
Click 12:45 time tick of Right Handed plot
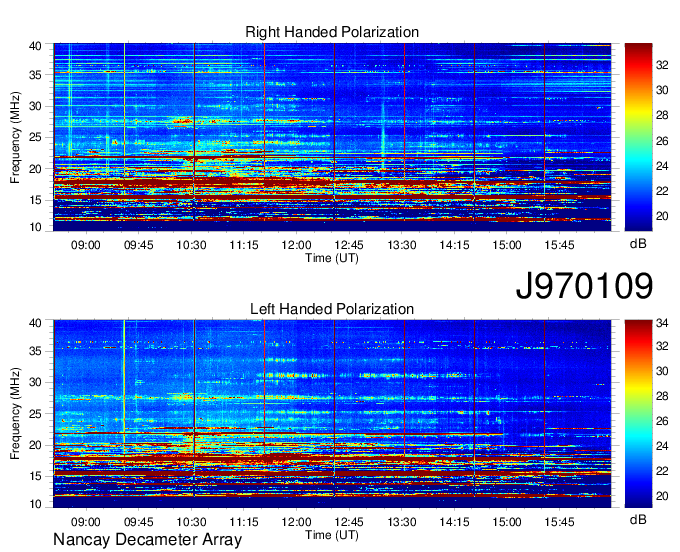349,245
